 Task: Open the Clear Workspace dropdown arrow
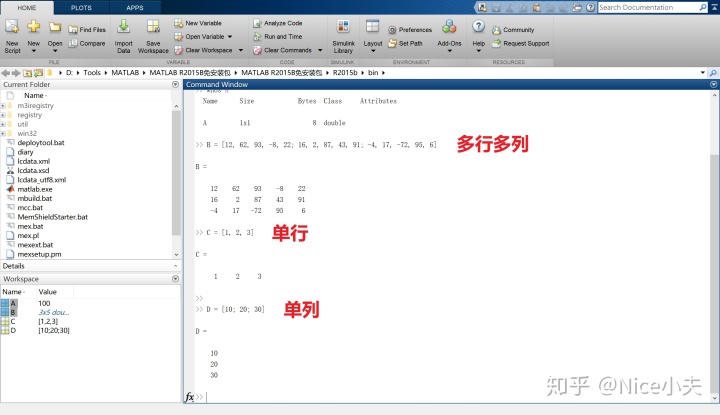click(x=241, y=50)
